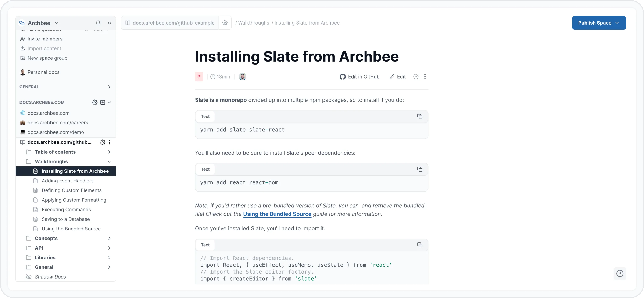Expand the Libraries folder

(x=109, y=258)
